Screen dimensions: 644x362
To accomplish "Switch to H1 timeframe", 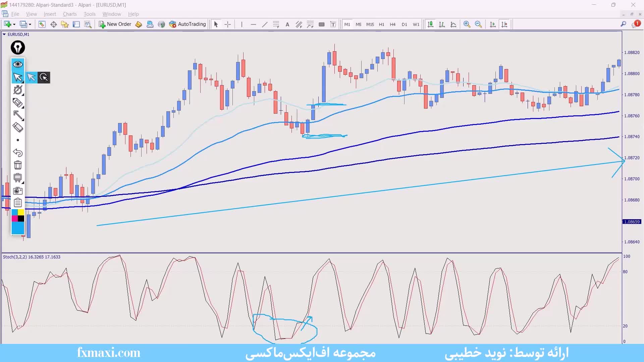I will coord(381,24).
